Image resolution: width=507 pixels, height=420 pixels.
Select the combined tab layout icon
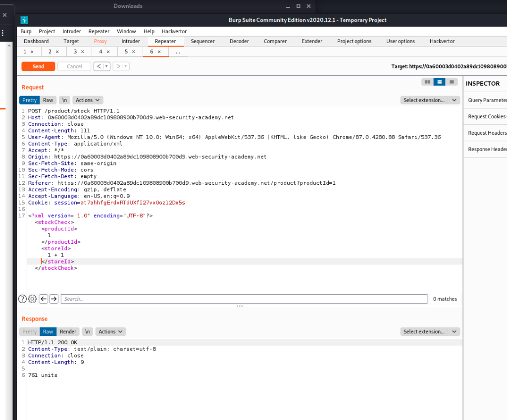pos(451,82)
